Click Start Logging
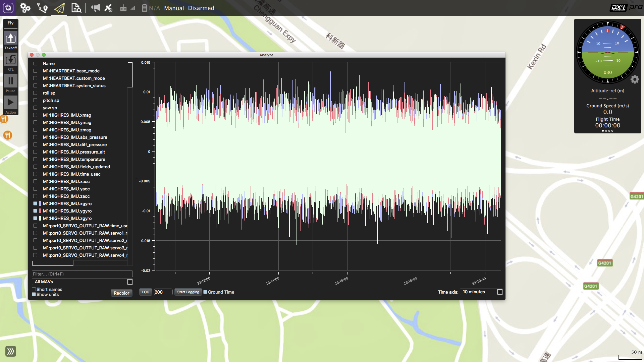 188,292
